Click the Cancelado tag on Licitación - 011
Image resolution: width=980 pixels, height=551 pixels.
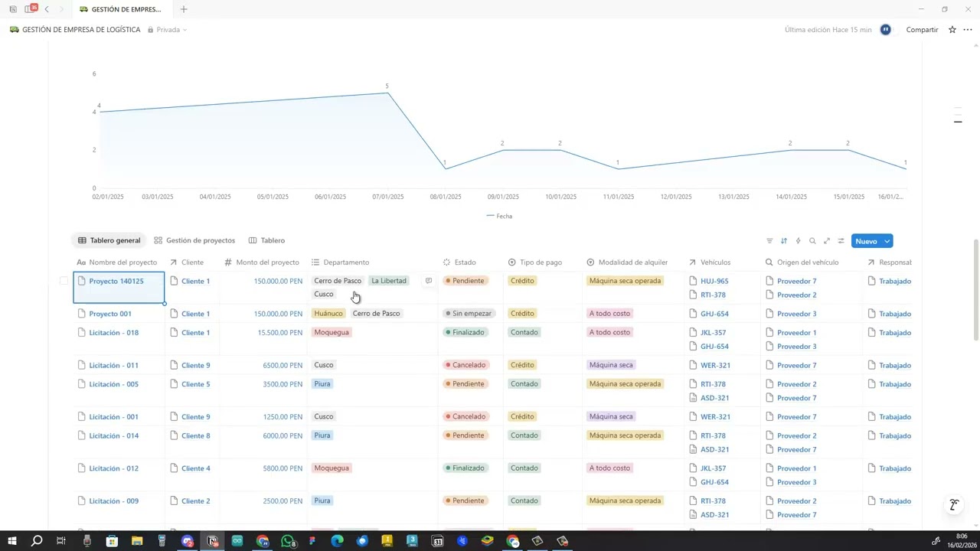(x=465, y=365)
